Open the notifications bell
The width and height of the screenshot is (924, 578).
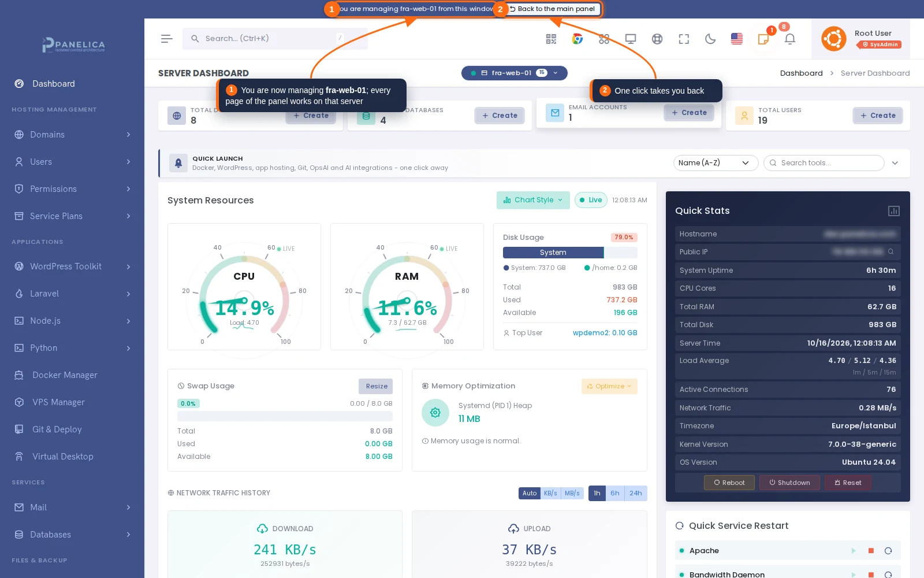click(x=790, y=39)
